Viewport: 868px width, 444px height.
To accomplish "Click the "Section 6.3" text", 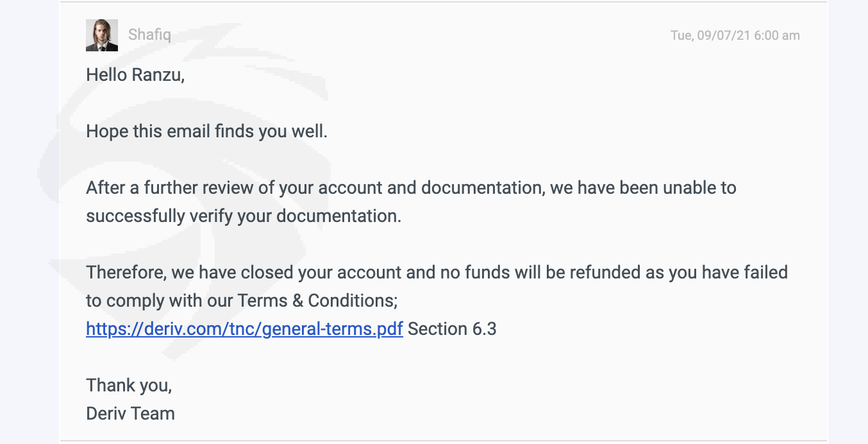I will pyautogui.click(x=452, y=329).
